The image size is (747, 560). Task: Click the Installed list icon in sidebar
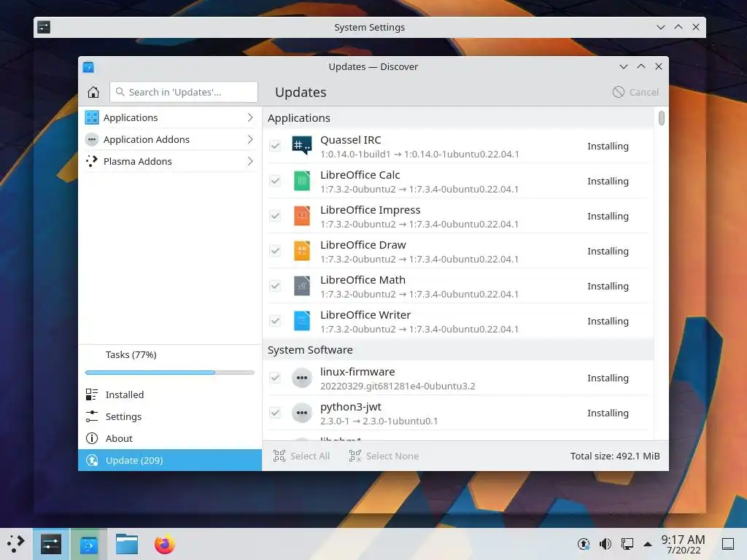91,394
